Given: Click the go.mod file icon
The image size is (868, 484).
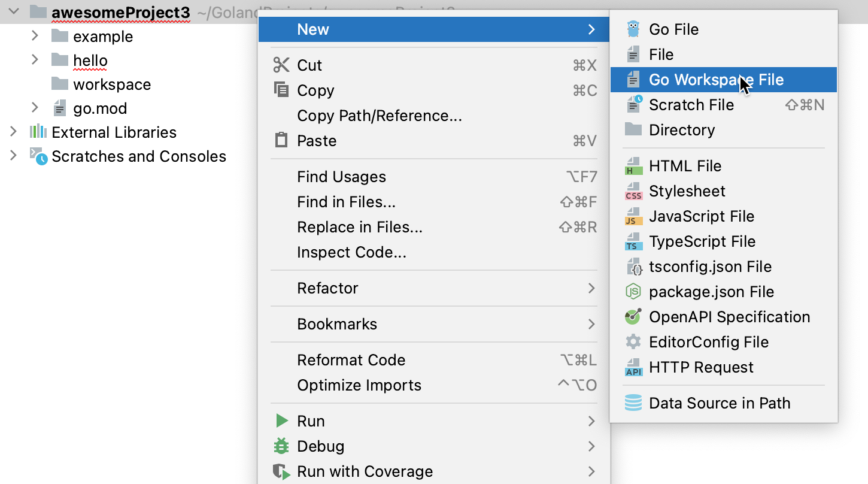Looking at the screenshot, I should coord(60,108).
